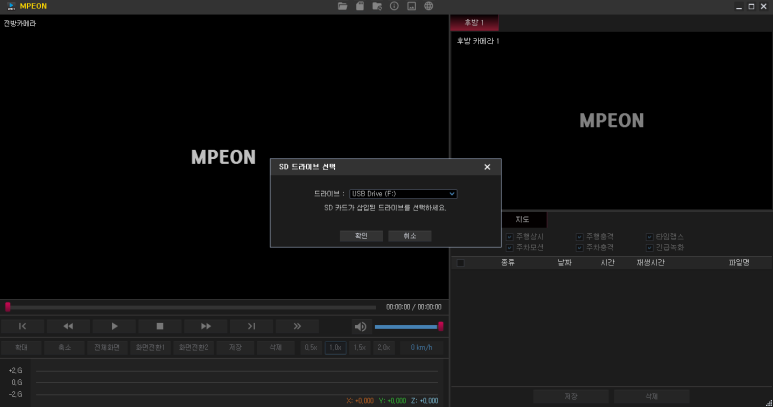Screen dimensions: 773x407
Task: Adjust the blue volume slider
Action: [409, 326]
